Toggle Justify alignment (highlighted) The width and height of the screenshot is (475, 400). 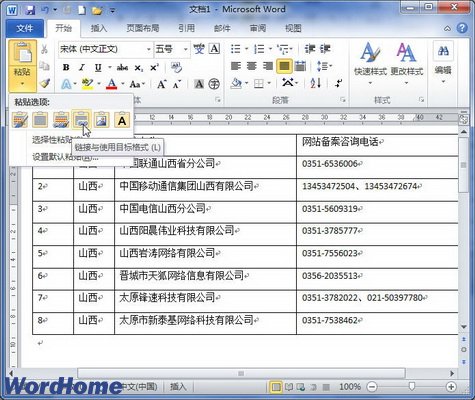click(x=284, y=66)
